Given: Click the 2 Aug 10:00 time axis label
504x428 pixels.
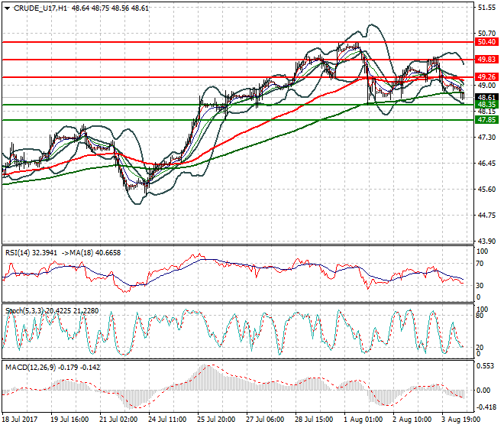Looking at the screenshot, I should [x=412, y=420].
